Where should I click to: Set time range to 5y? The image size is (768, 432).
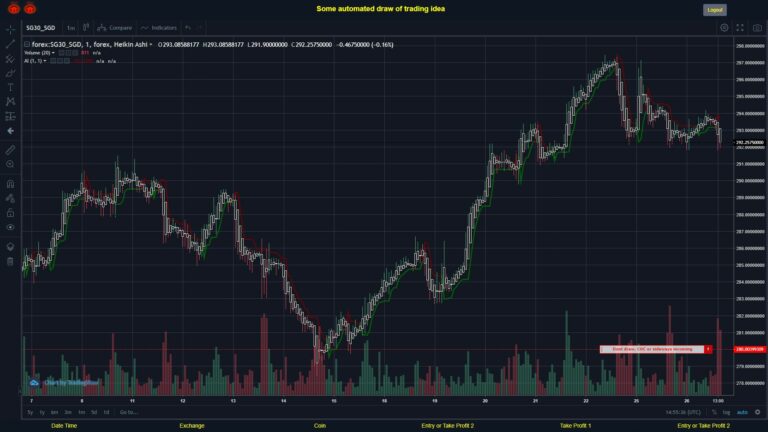pos(30,412)
